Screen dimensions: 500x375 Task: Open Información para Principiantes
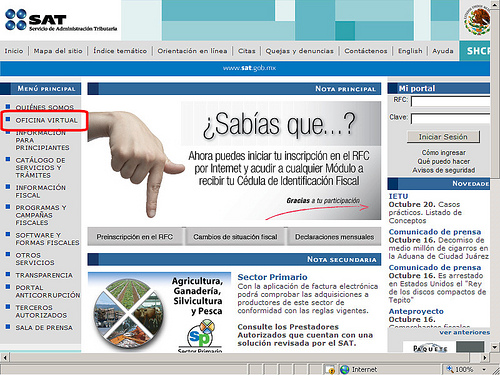42,140
